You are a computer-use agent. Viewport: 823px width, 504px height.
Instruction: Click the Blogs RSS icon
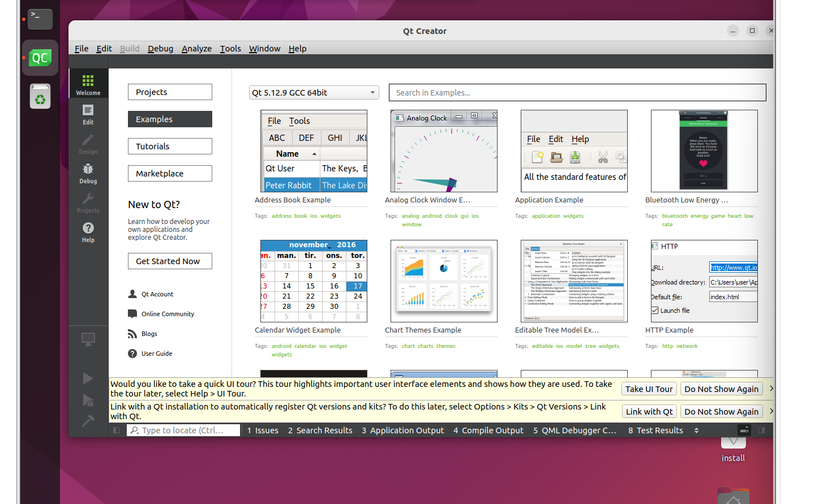click(131, 333)
